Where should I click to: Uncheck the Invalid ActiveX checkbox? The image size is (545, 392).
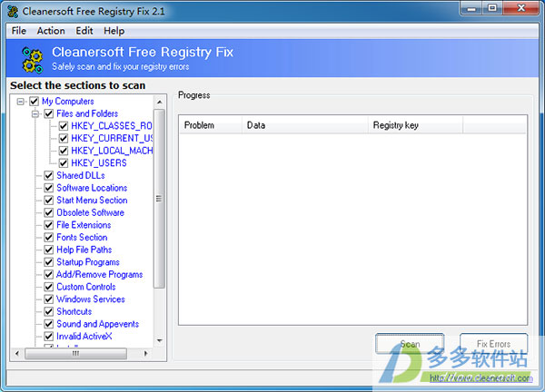click(x=49, y=336)
